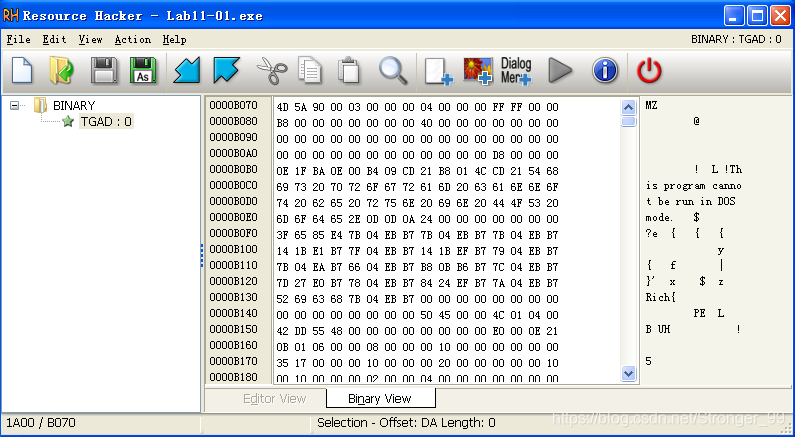The width and height of the screenshot is (795, 437).
Task: Open search with the magnifying glass icon
Action: point(393,70)
